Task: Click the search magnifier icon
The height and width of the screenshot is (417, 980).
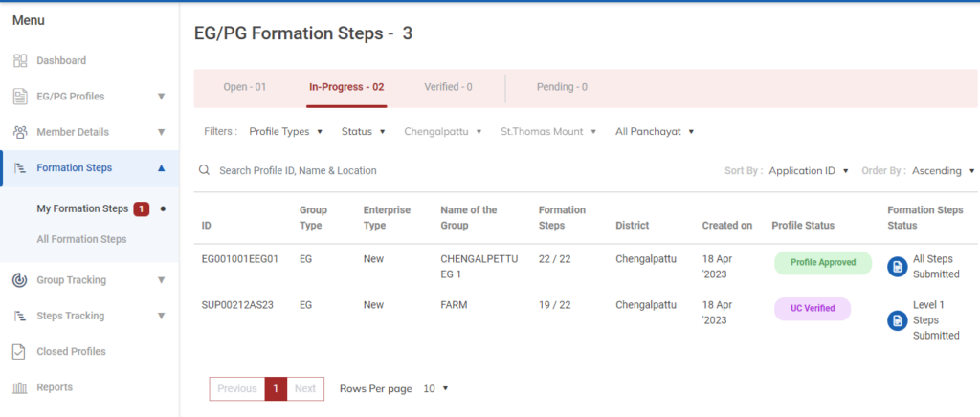Action: [205, 170]
